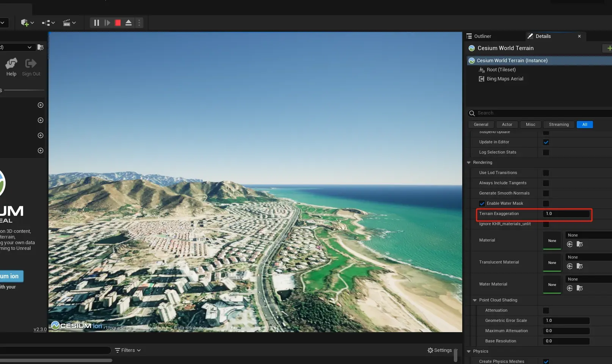Image resolution: width=612 pixels, height=364 pixels.
Task: Select the General filter tab
Action: pyautogui.click(x=481, y=124)
